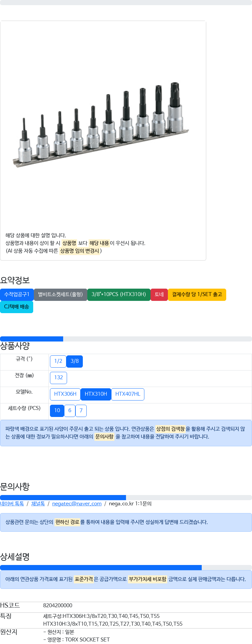Image resolution: width=252 pixels, height=644 pixels.
Task: Select the 별비트소켓세트(홀형) badge
Action: (x=61, y=294)
